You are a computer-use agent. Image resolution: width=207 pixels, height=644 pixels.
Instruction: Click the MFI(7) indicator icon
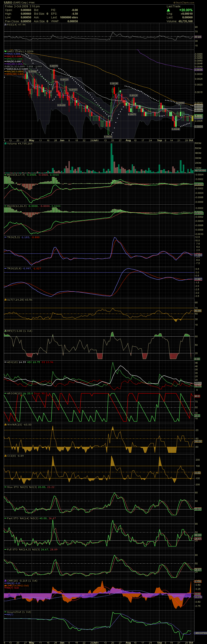[x=6, y=331]
